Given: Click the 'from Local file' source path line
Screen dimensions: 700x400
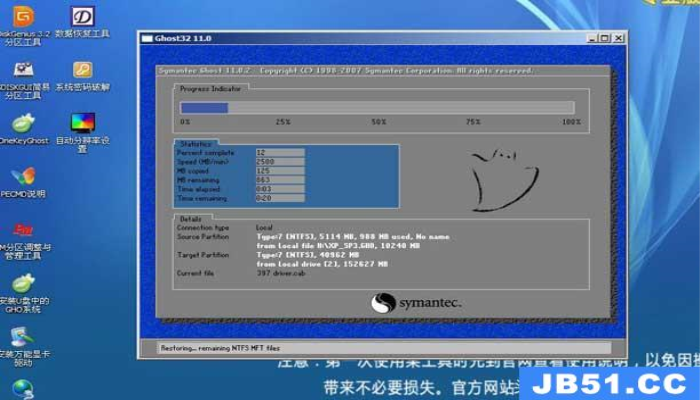Looking at the screenshot, I should click(338, 246).
